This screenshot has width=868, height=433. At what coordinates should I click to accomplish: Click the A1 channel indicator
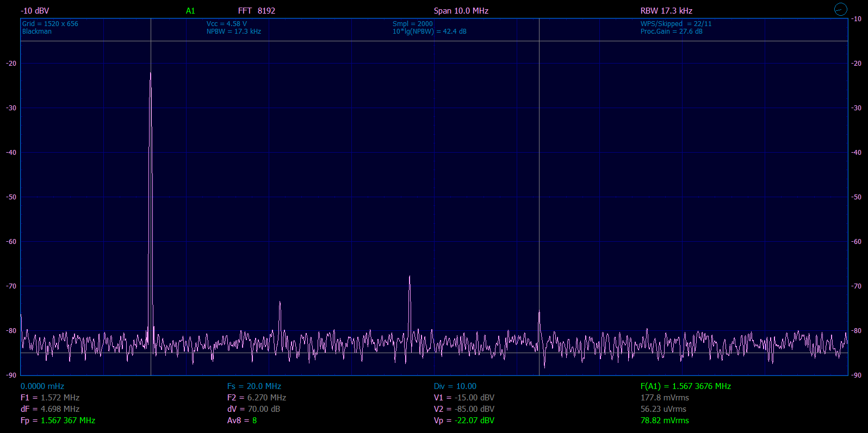(x=190, y=11)
